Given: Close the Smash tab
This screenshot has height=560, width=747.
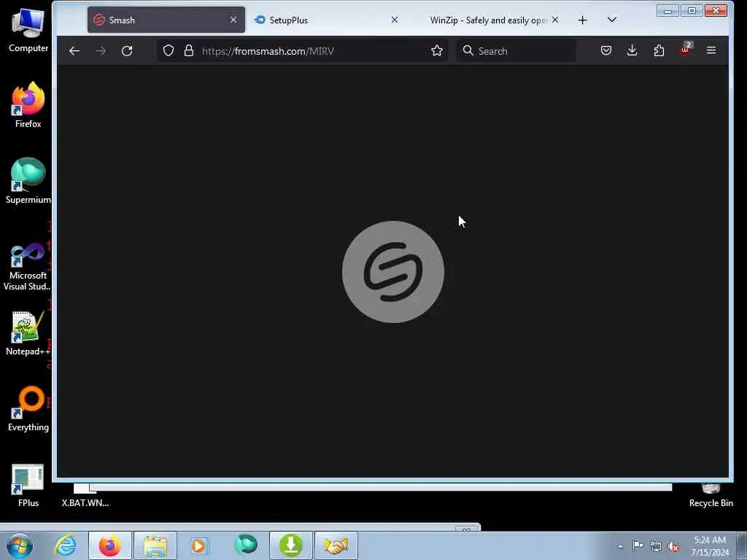Looking at the screenshot, I should click(233, 20).
